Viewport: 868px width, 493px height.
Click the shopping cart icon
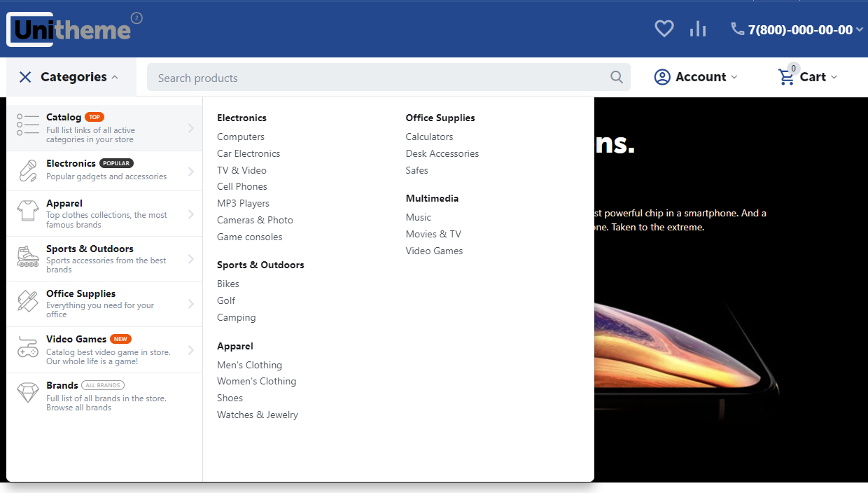(787, 77)
